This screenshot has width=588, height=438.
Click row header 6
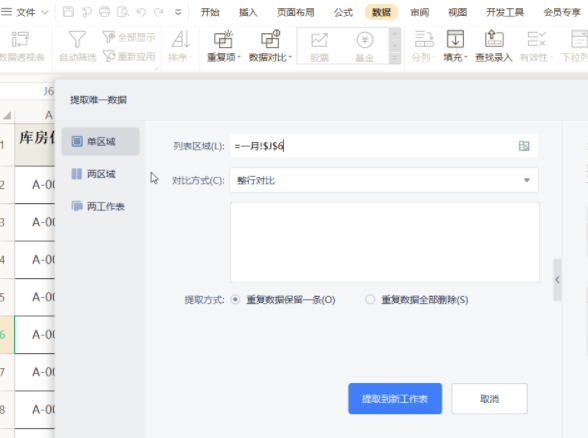coord(7,334)
